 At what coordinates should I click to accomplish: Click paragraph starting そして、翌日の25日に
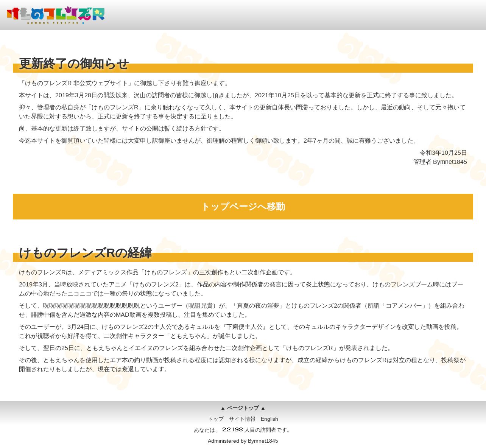point(206,348)
